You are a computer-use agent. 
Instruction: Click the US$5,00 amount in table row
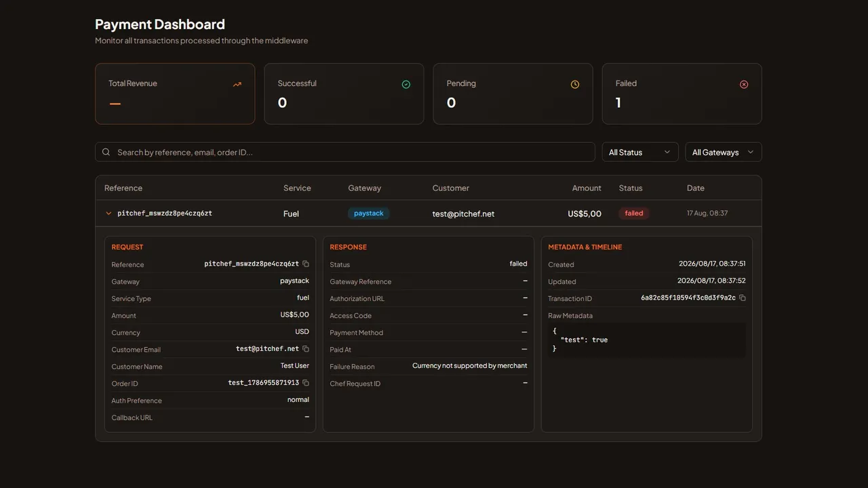tap(585, 213)
